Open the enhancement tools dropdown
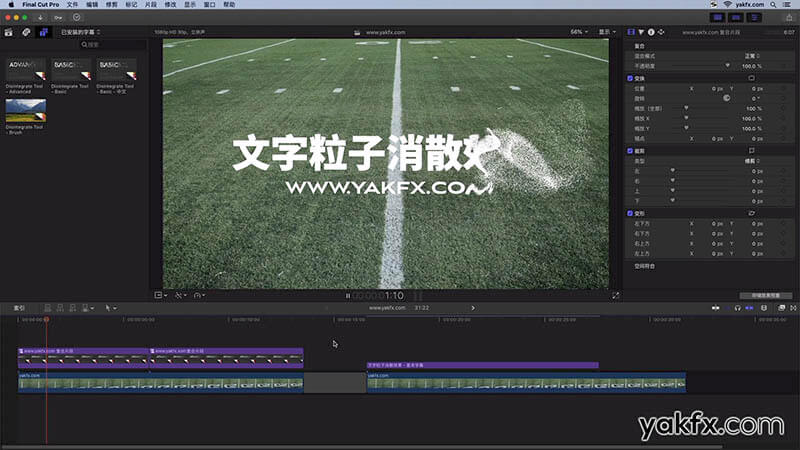Viewport: 800px width, 450px height. pos(181,295)
